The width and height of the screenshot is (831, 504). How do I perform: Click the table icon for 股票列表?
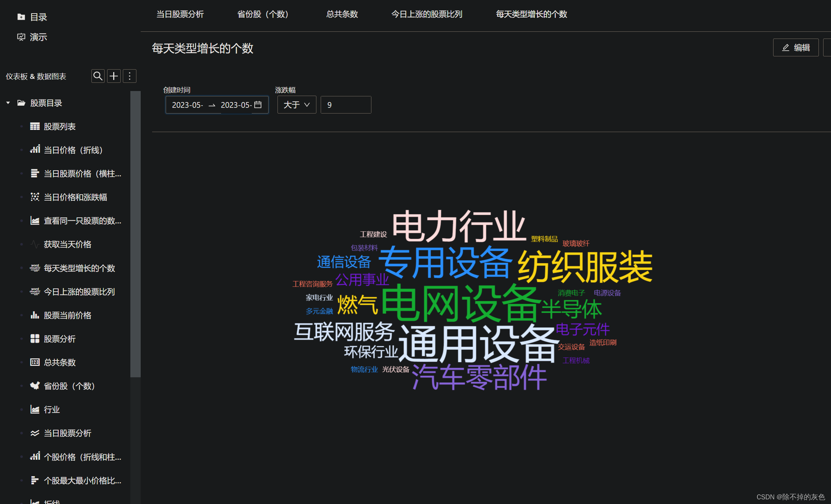(35, 126)
